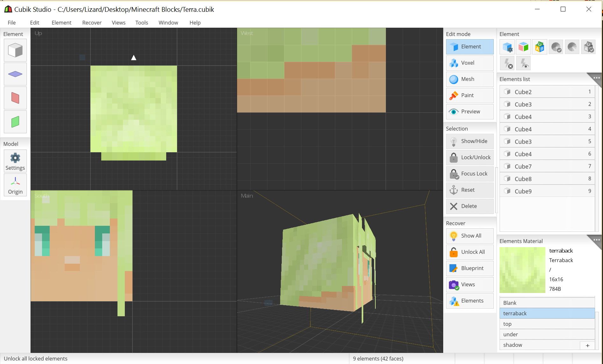Switch edit mode to Element

pos(470,46)
